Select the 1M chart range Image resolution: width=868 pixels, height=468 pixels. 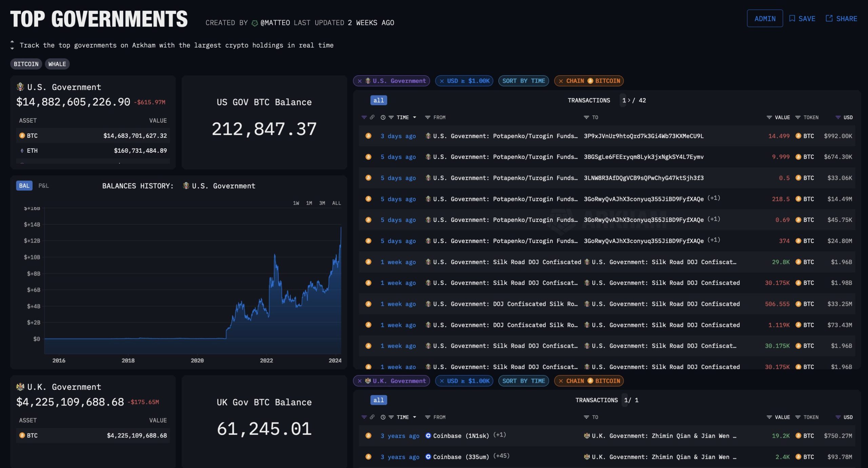tap(309, 203)
